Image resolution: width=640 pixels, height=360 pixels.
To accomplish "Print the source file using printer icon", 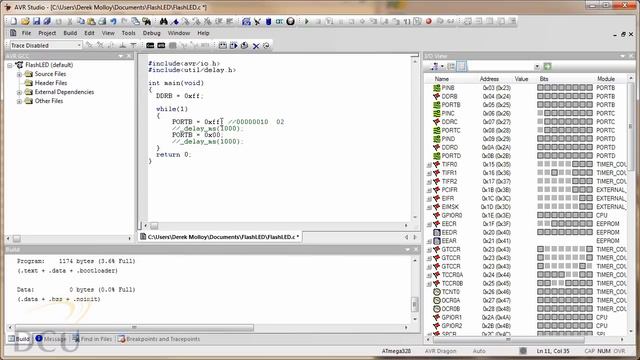I will (x=102, y=21).
